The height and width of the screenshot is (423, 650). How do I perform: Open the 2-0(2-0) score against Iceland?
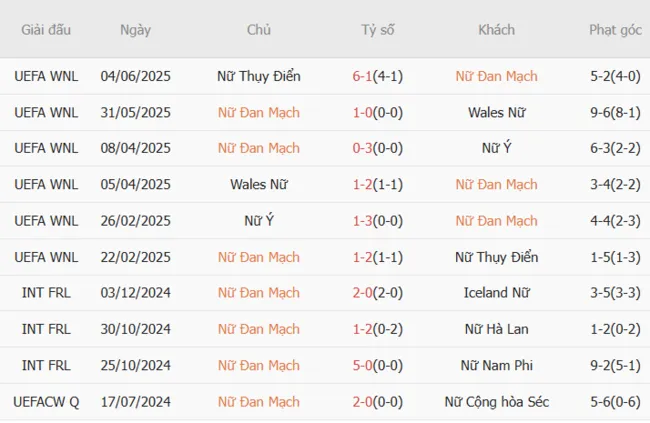click(378, 293)
